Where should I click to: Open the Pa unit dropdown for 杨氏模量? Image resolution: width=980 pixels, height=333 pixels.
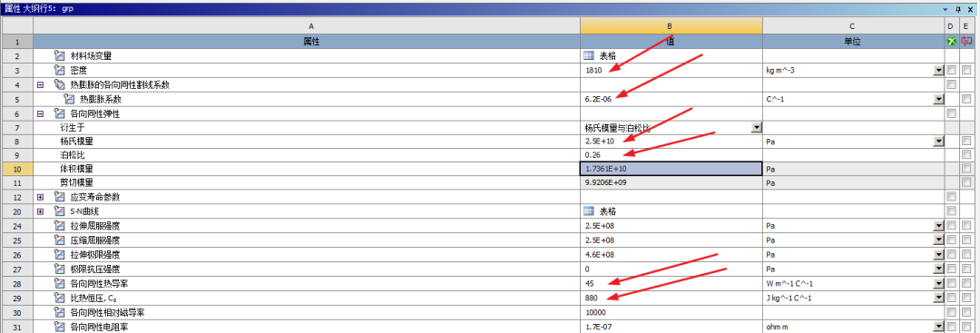pos(938,142)
